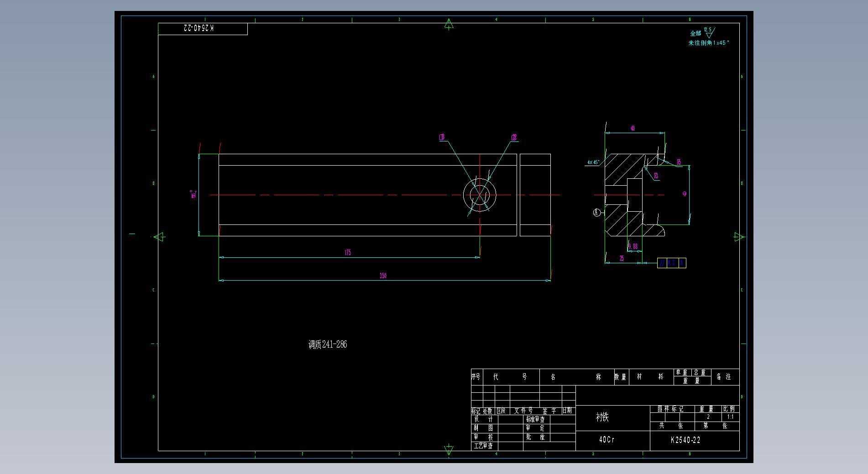The image size is (868, 474).
Task: Click the '全部' surface finish label
Action: tap(695, 33)
